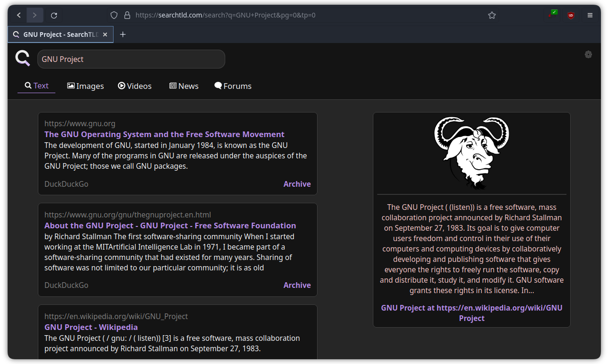Click the https://www.gnu.org URL text
The width and height of the screenshot is (609, 364).
pos(80,124)
